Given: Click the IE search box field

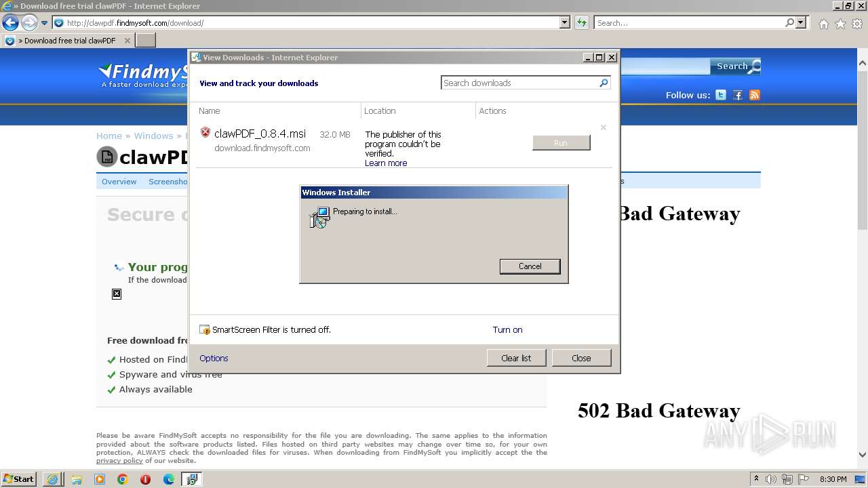Looking at the screenshot, I should [689, 22].
